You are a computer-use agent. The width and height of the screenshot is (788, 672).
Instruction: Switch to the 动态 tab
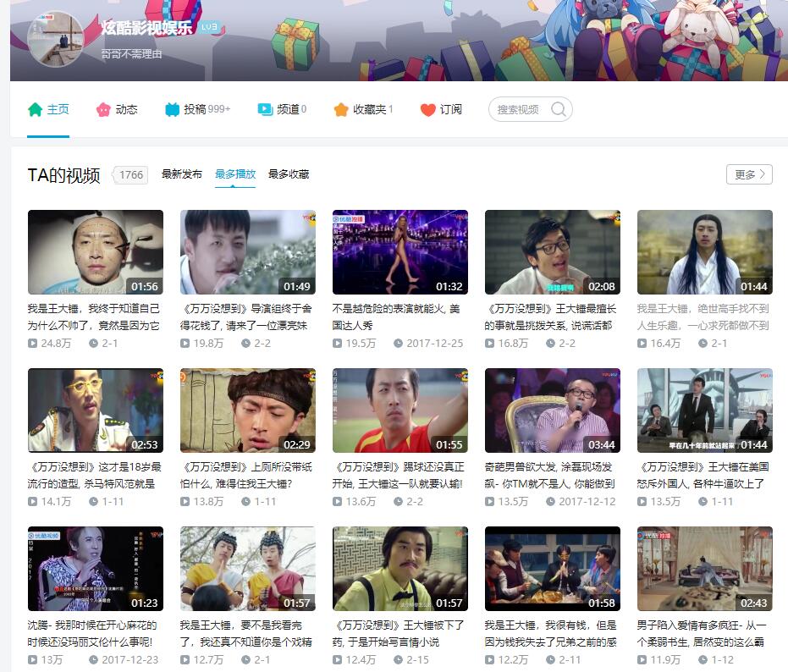click(117, 109)
